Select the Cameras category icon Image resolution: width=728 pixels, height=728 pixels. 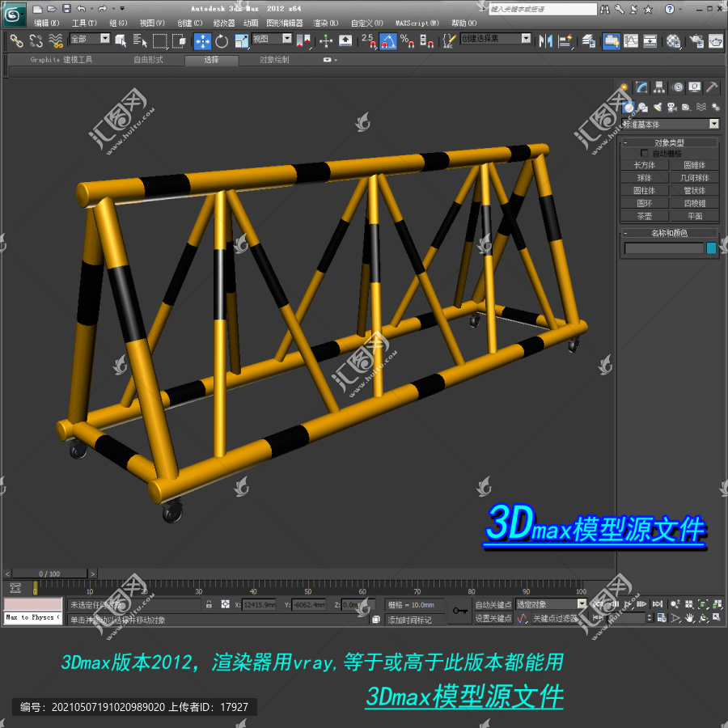pyautogui.click(x=672, y=108)
